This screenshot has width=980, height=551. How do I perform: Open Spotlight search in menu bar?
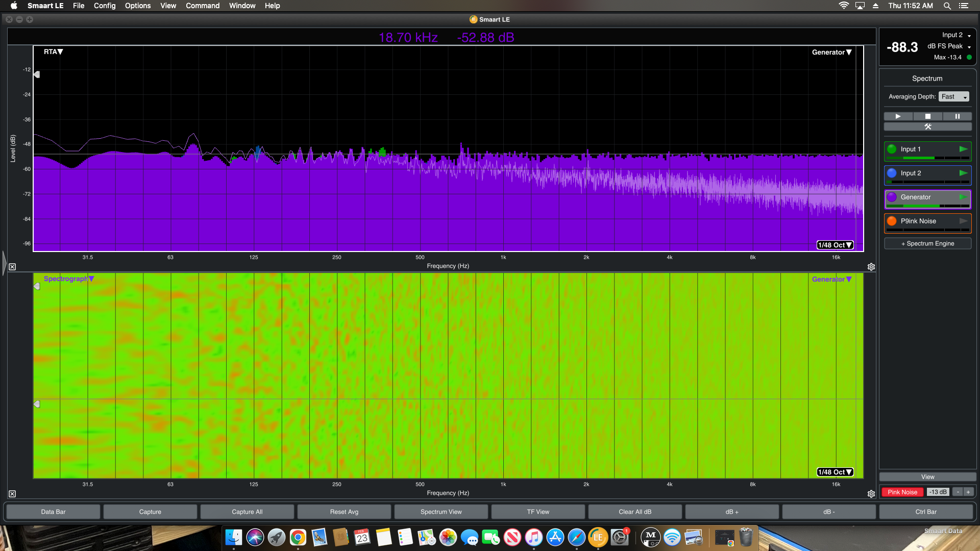pos(947,6)
